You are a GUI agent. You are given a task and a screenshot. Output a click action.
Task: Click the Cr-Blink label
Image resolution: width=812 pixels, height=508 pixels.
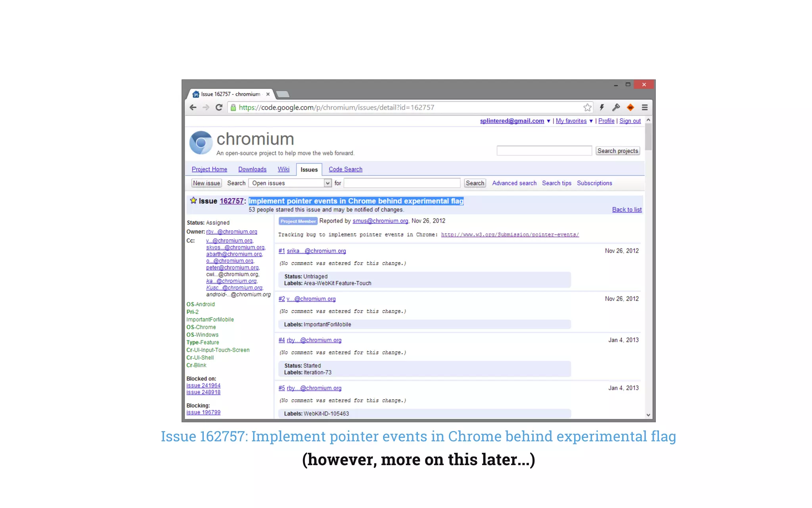click(x=196, y=365)
